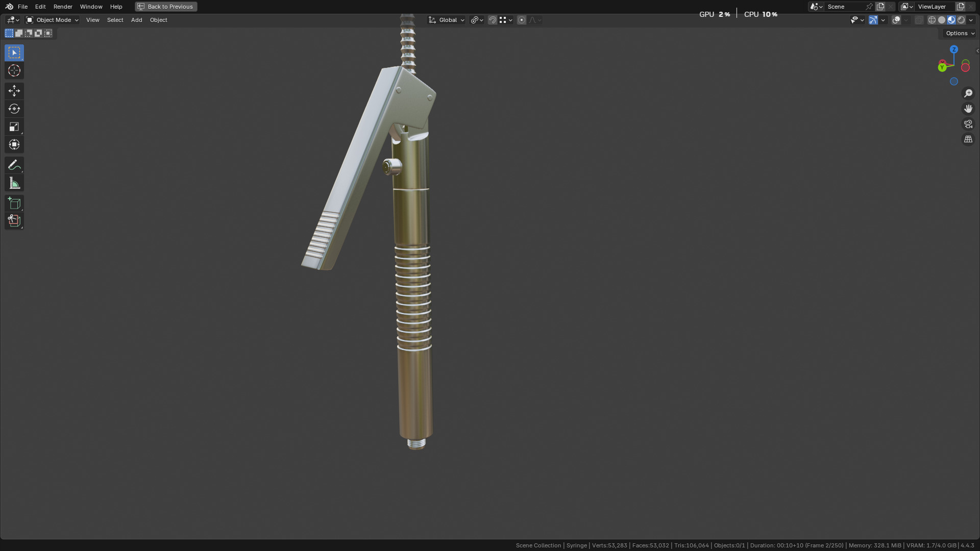Click the zoom view icon
The image size is (980, 551).
[968, 93]
